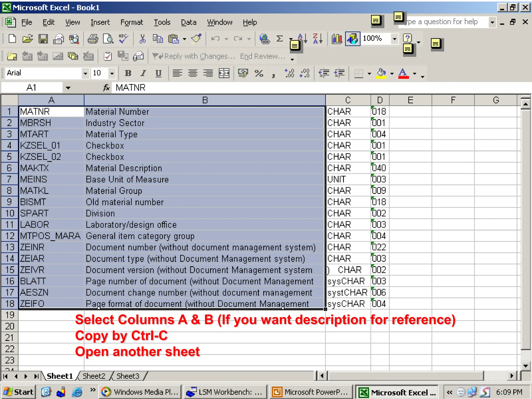Apply the red Font Color swatch
The width and height of the screenshot is (532, 399).
coord(403,74)
